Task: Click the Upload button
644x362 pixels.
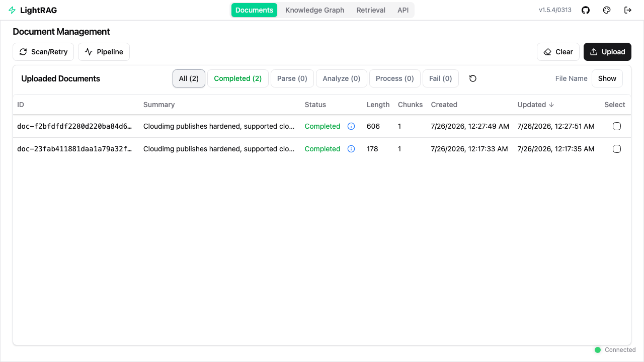Action: [607, 52]
